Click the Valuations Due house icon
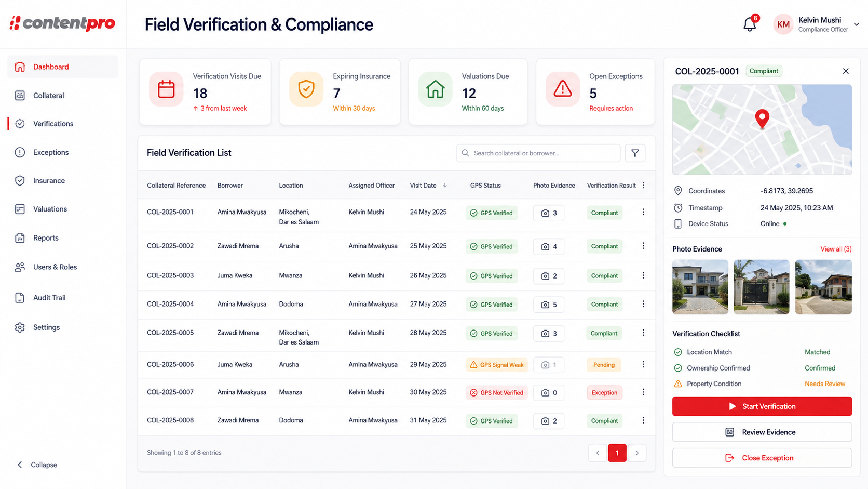This screenshot has width=868, height=489. coord(436,89)
